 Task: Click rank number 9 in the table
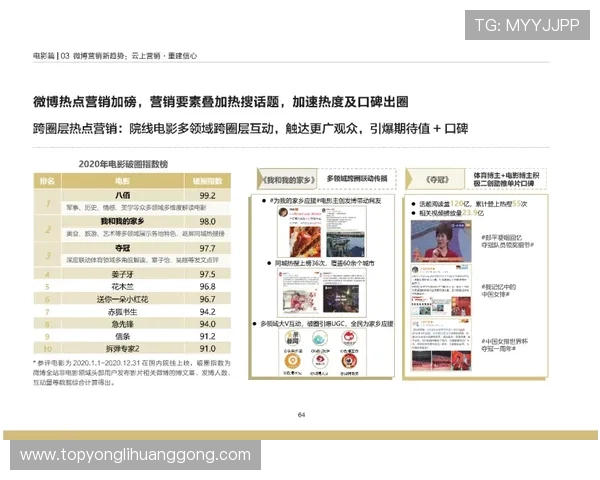(47, 336)
